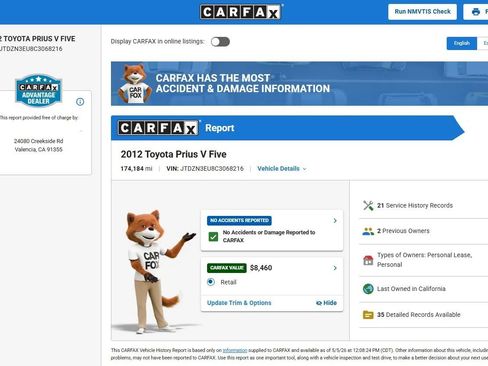Click the green checkmark No Accidents icon
The height and width of the screenshot is (366, 488).
tap(213, 236)
